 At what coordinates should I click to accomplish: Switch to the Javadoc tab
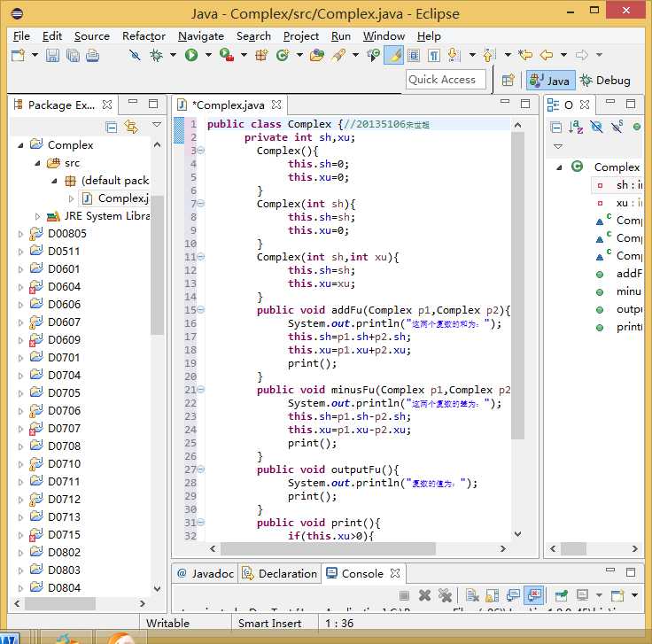[206, 574]
